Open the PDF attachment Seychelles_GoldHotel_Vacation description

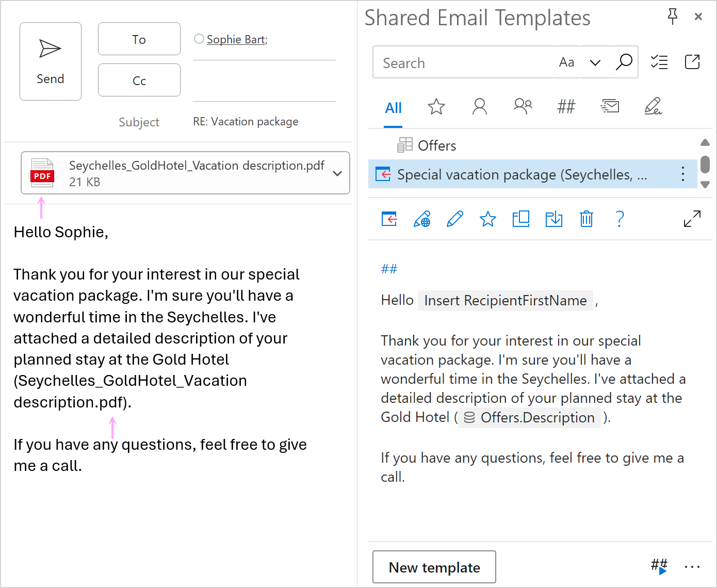coord(185,173)
